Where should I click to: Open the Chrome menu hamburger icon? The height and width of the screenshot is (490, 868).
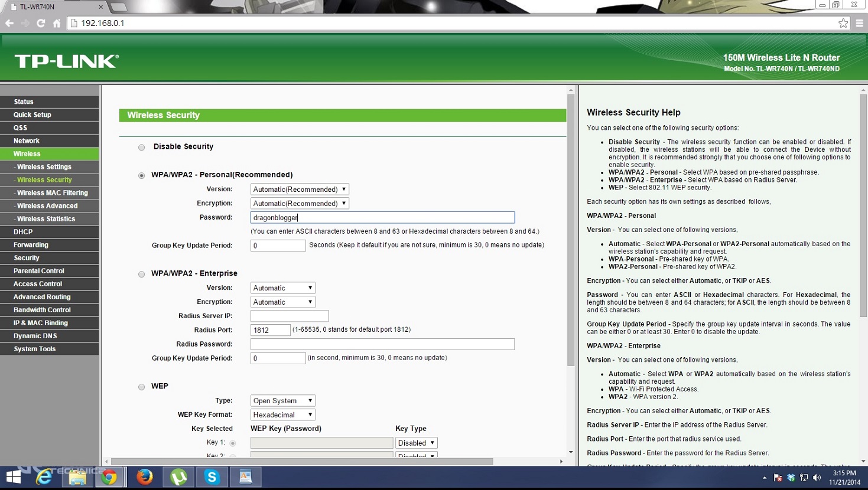click(x=859, y=23)
